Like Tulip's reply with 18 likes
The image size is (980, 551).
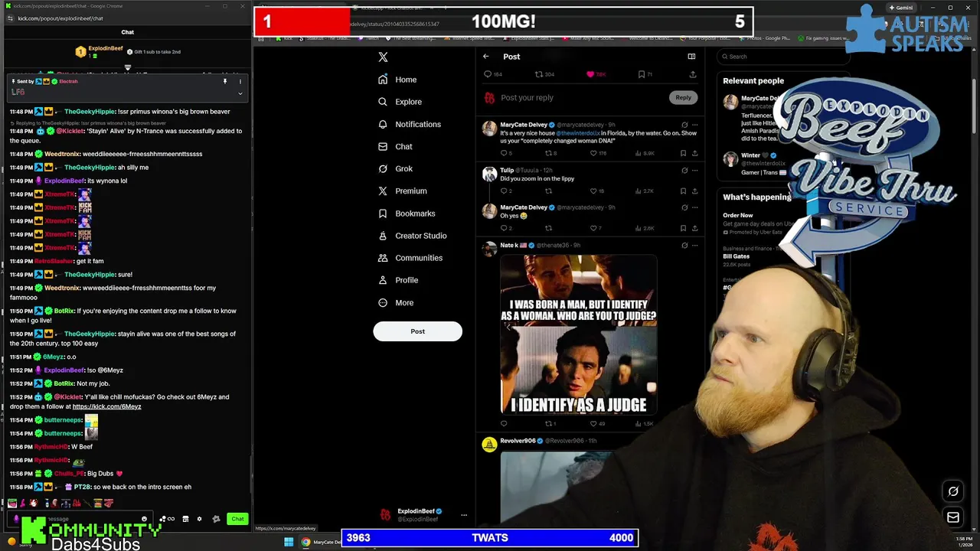click(x=593, y=191)
